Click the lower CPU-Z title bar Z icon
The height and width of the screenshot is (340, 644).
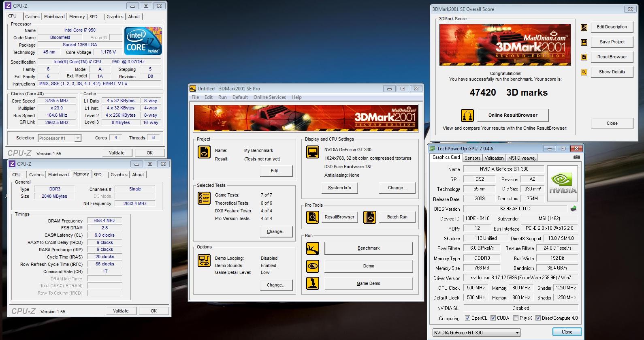[x=12, y=164]
